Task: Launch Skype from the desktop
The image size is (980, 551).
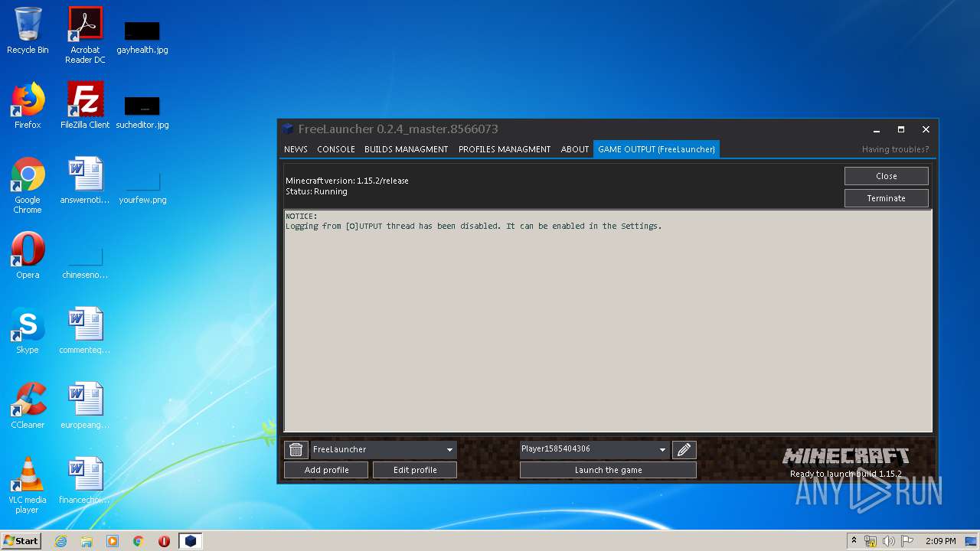Action: coord(28,331)
